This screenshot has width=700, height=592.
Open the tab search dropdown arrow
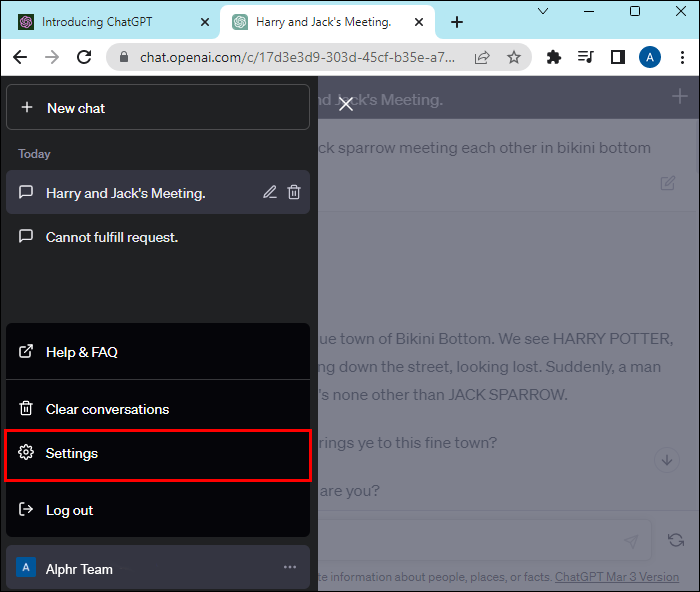tap(543, 11)
